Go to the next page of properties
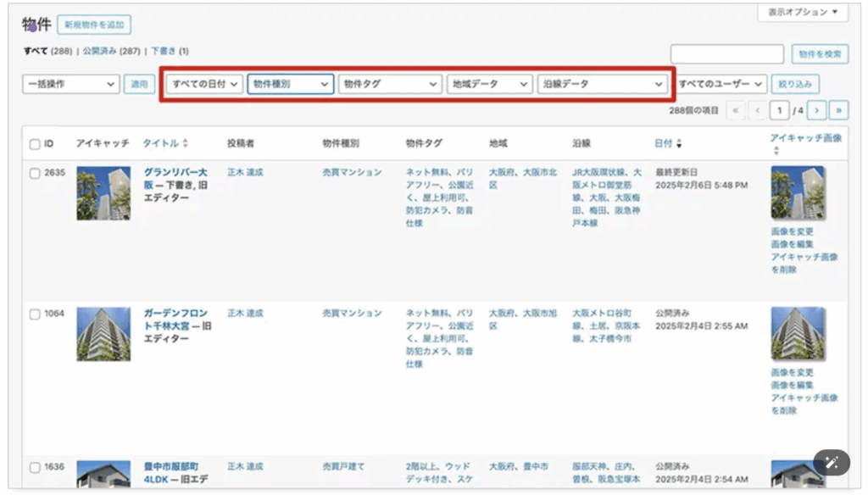 pos(816,111)
